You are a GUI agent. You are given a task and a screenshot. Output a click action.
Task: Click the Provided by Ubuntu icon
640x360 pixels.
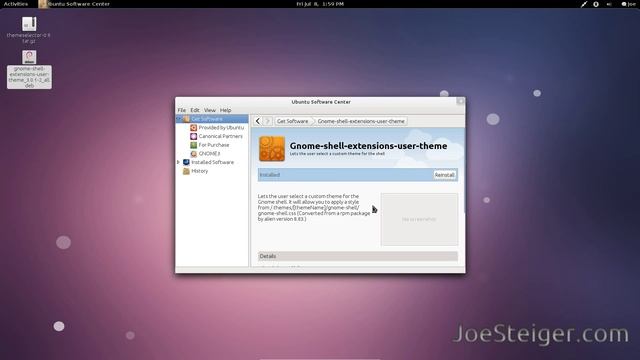(x=193, y=127)
